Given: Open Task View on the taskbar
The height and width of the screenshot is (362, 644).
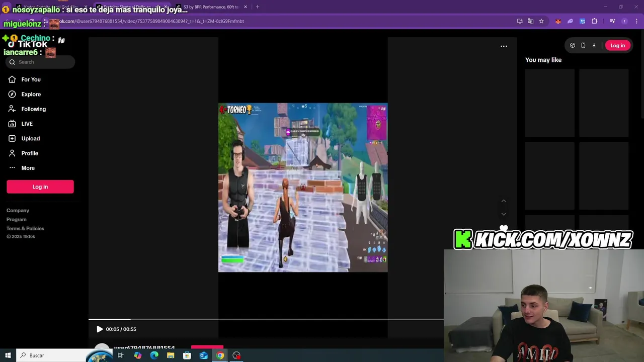Looking at the screenshot, I should tap(121, 355).
